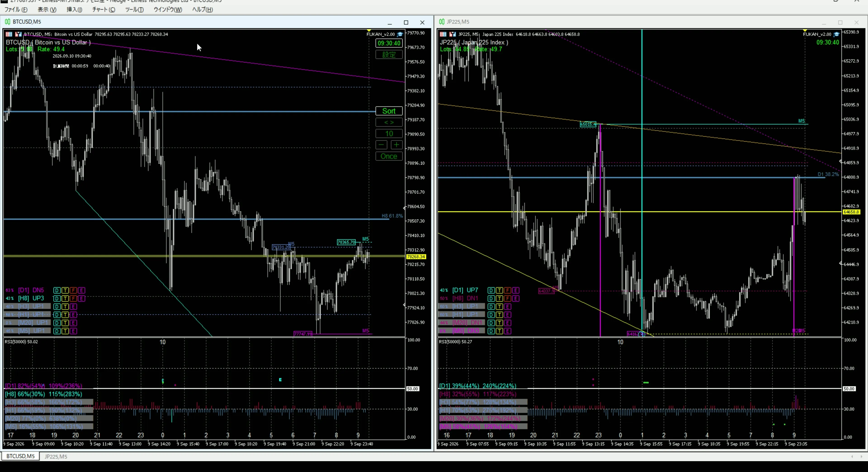The width and height of the screenshot is (868, 472).
Task: Click the < > switch button below Sort
Action: click(389, 122)
